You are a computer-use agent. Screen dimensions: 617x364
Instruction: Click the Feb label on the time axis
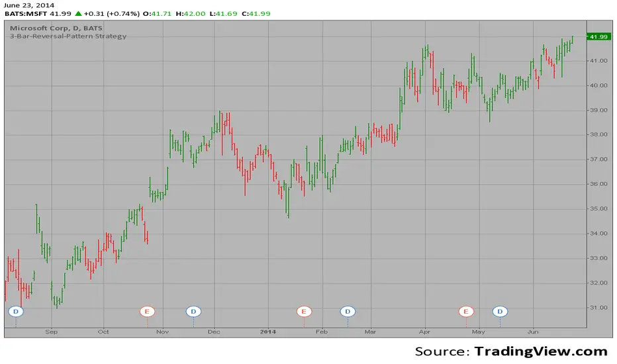click(x=322, y=332)
